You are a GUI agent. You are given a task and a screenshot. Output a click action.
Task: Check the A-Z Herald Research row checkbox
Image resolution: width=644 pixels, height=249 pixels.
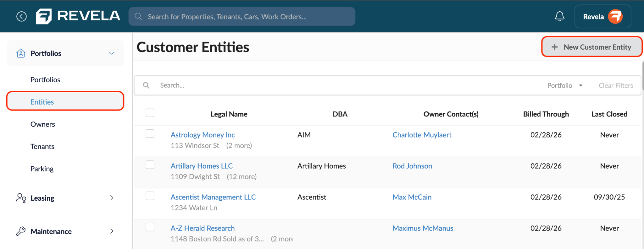tap(150, 227)
